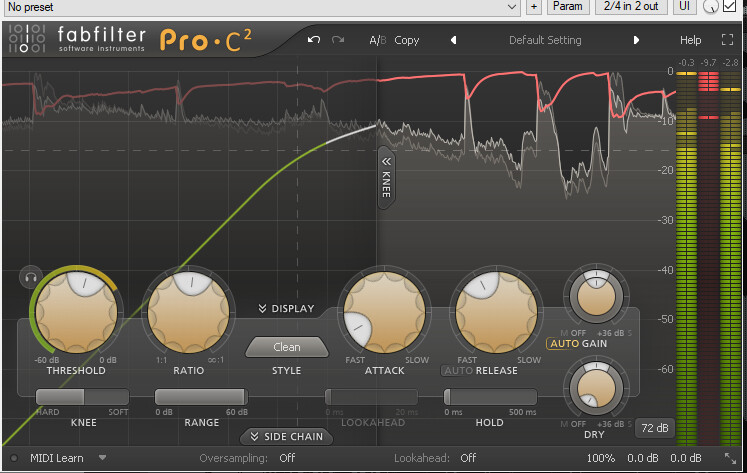
Task: Click the first 0.0 dB level value
Action: (643, 458)
